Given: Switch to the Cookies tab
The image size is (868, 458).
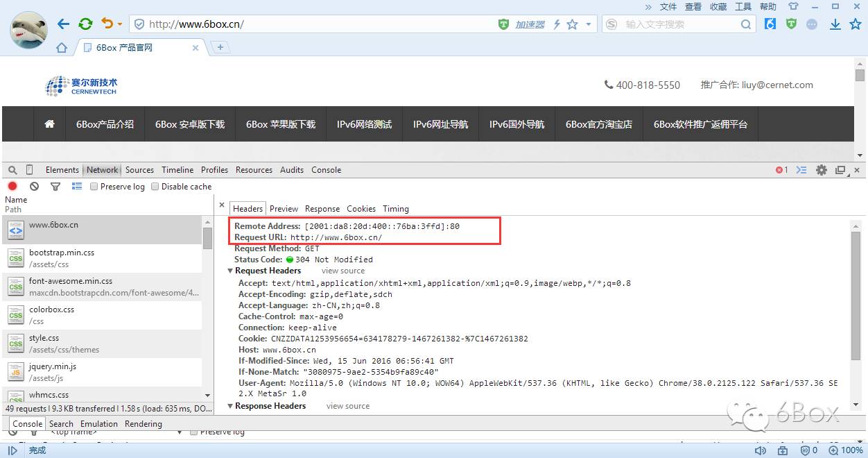Looking at the screenshot, I should (x=361, y=209).
